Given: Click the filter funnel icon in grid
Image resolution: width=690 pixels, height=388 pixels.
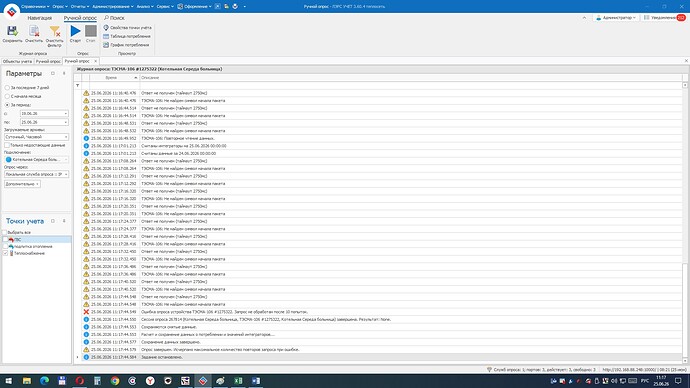Looking at the screenshot, I should 78,85.
